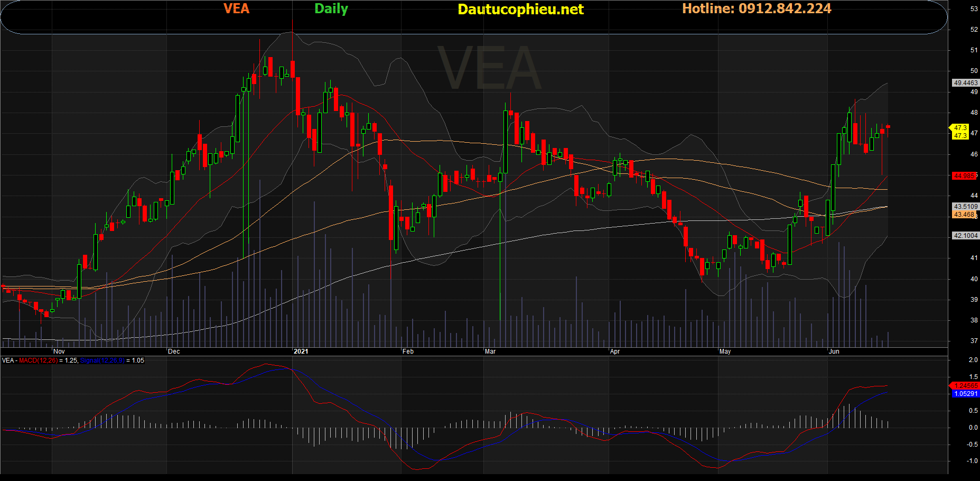Click the VEA ticker symbol in header
Screen dimensions: 980x481
pos(236,9)
